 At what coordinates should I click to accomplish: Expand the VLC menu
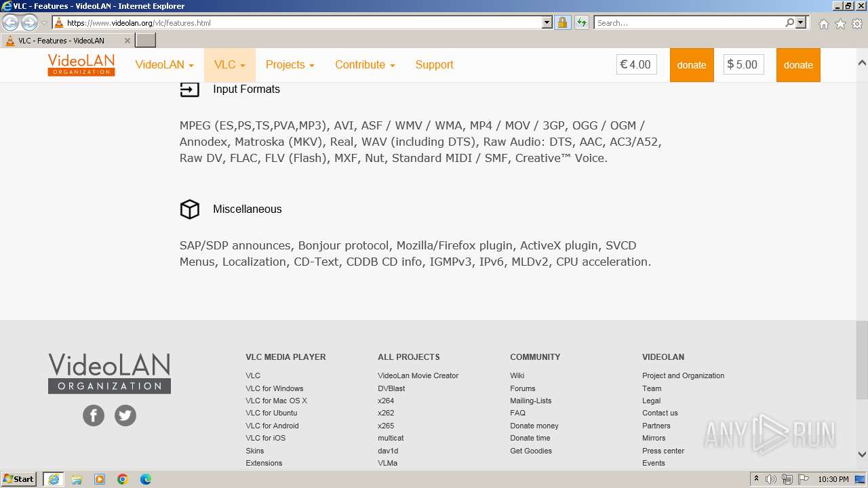230,65
